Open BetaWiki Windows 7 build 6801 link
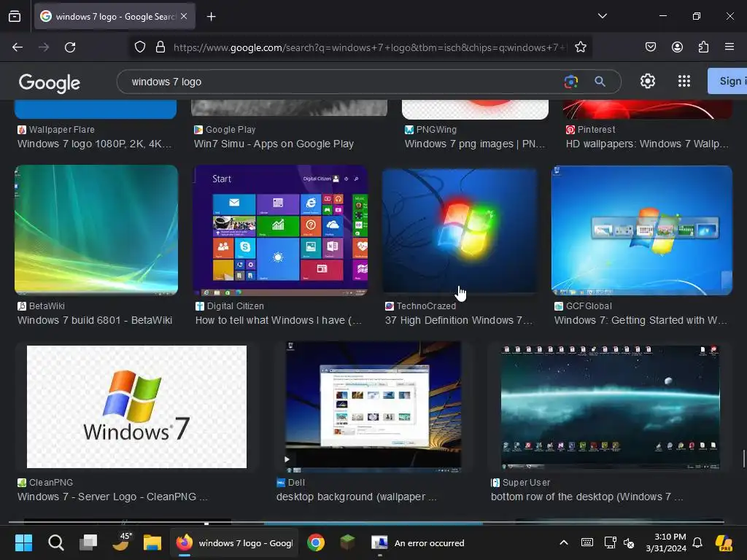This screenshot has height=560, width=747. 94,320
